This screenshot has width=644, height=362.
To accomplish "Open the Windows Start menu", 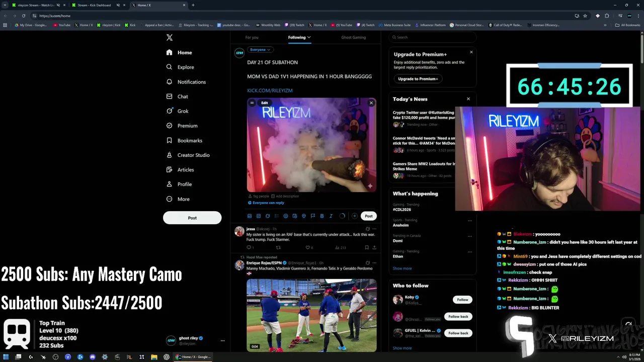I will coord(6,357).
